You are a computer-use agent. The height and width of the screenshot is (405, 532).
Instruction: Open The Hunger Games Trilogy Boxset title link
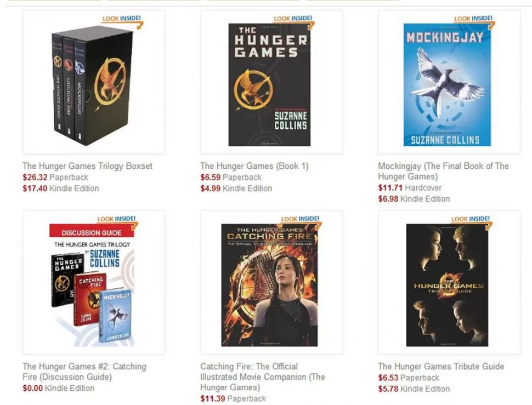88,166
